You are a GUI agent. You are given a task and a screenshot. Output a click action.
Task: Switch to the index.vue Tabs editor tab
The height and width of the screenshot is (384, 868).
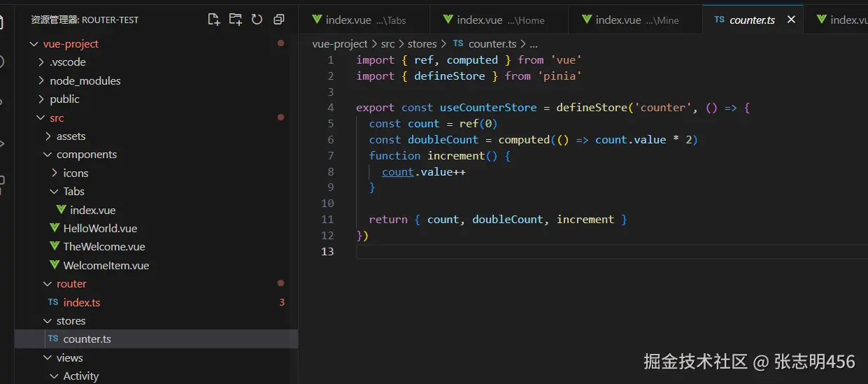click(x=364, y=20)
